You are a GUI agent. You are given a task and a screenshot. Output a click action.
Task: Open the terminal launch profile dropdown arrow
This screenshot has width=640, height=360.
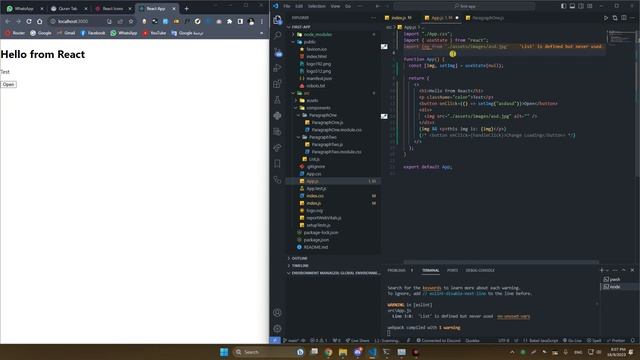[x=607, y=270]
